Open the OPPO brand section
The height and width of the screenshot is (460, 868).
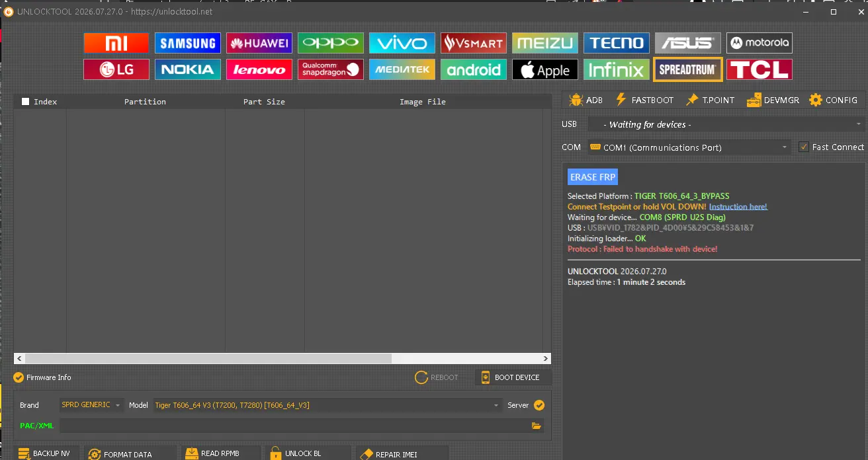point(331,43)
